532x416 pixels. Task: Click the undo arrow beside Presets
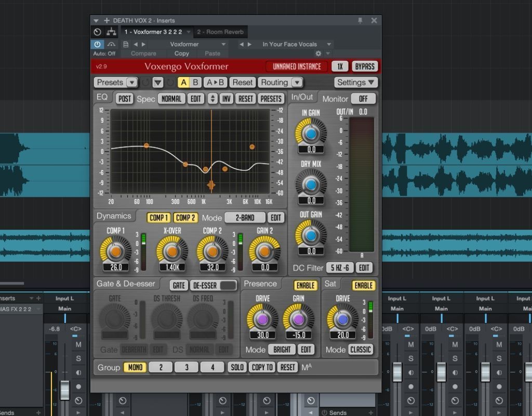coord(145,83)
